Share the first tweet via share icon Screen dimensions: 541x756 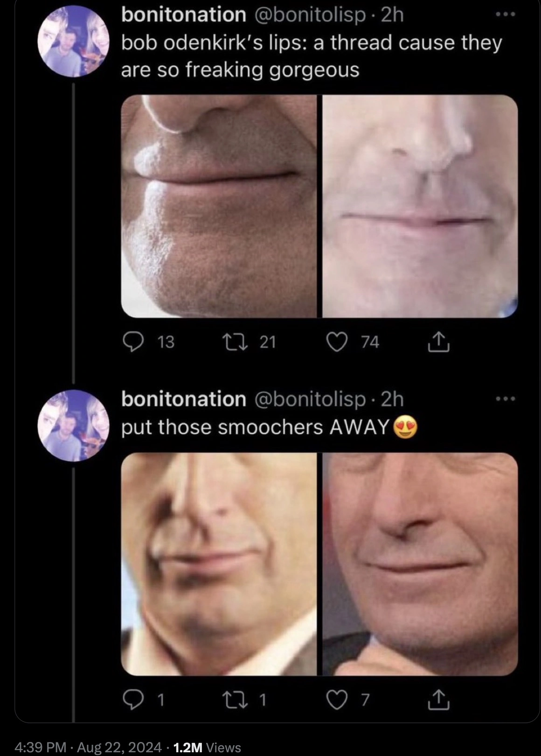pyautogui.click(x=438, y=343)
